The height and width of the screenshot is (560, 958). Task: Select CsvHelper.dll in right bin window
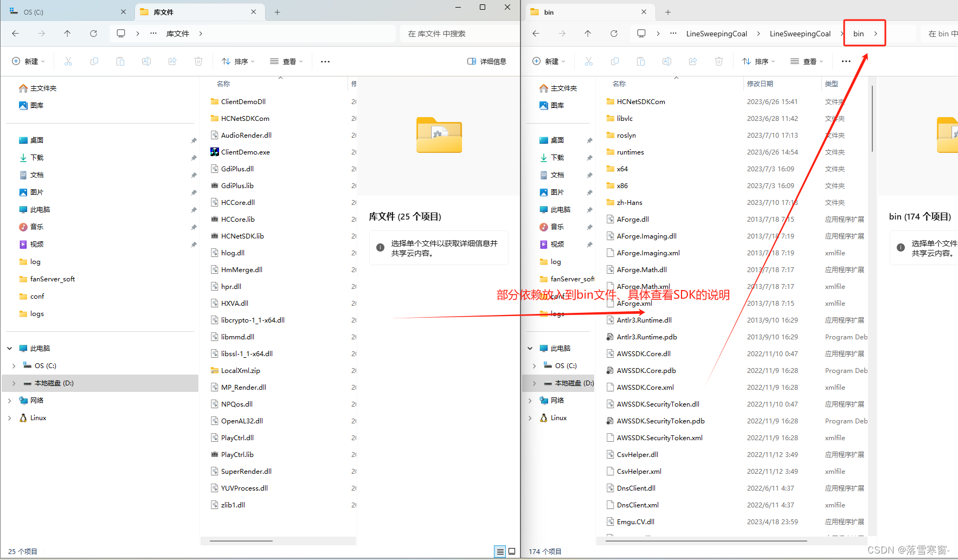click(x=637, y=455)
